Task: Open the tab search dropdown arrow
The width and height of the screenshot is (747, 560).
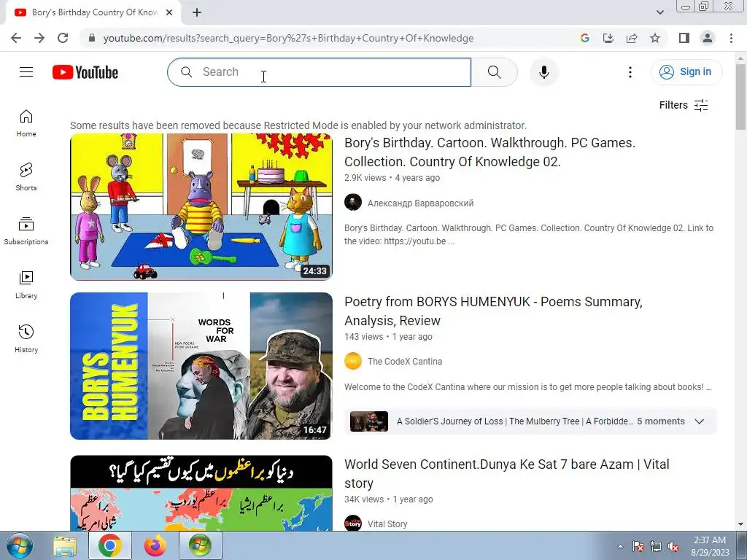Action: pos(659,12)
